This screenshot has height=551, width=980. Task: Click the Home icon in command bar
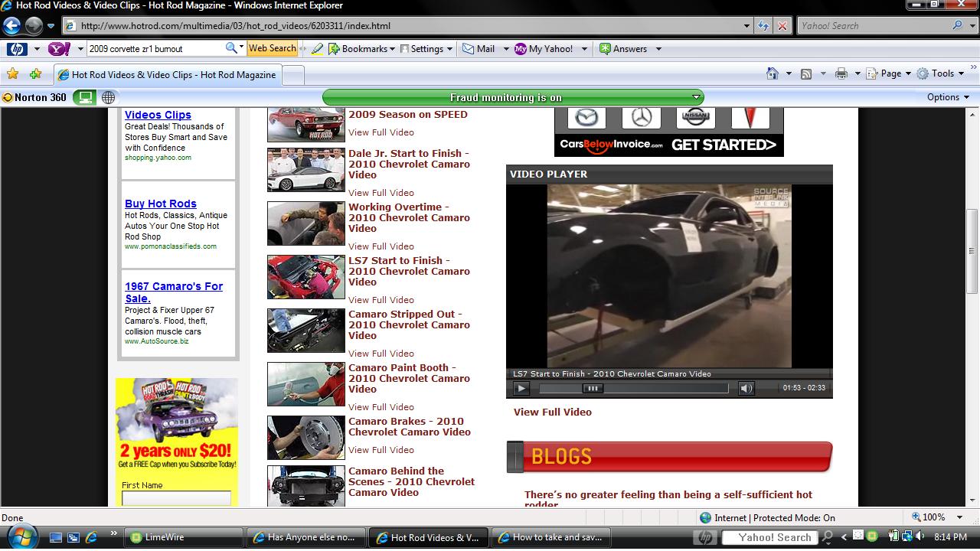click(x=773, y=73)
